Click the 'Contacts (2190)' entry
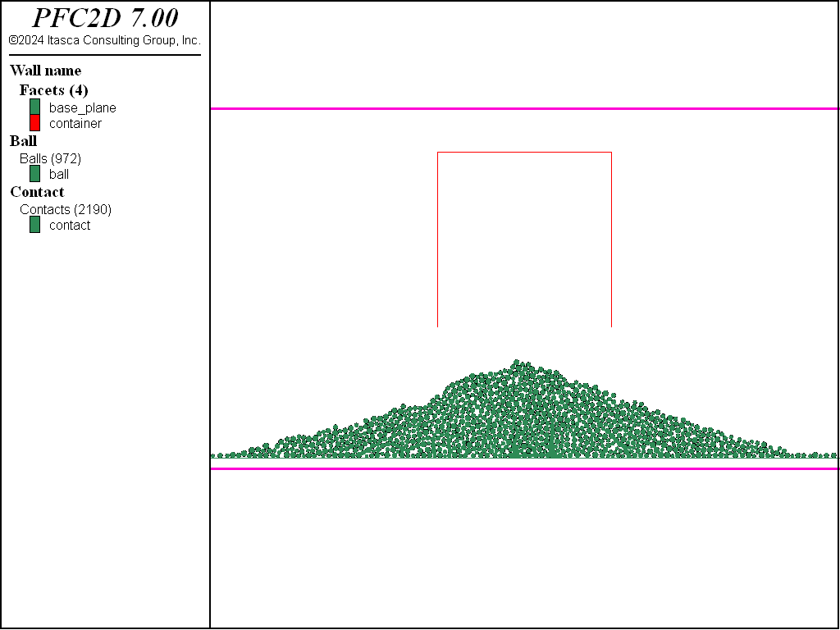 [x=66, y=209]
